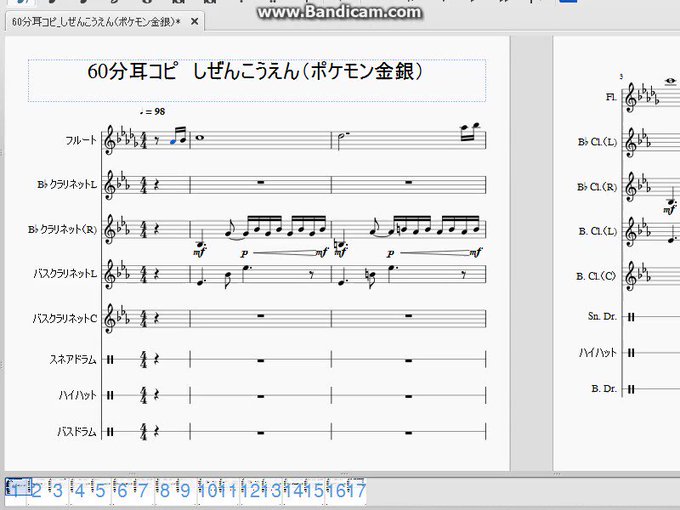Select the whole rest in スネアドラム first measure

coord(261,360)
